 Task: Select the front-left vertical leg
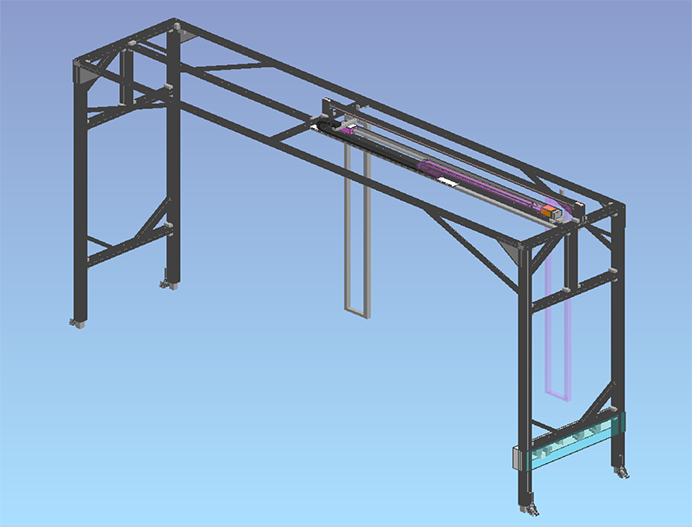[x=80, y=200]
